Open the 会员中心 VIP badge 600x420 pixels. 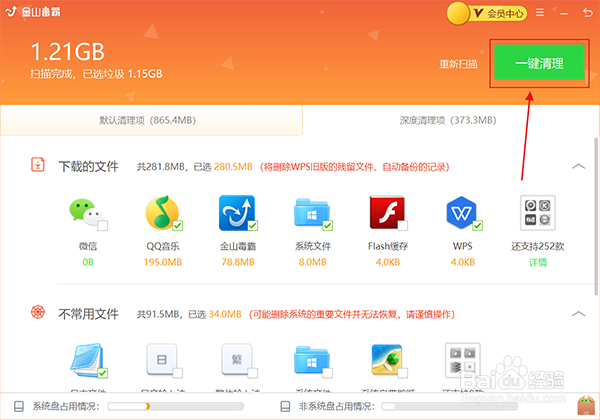coord(488,13)
